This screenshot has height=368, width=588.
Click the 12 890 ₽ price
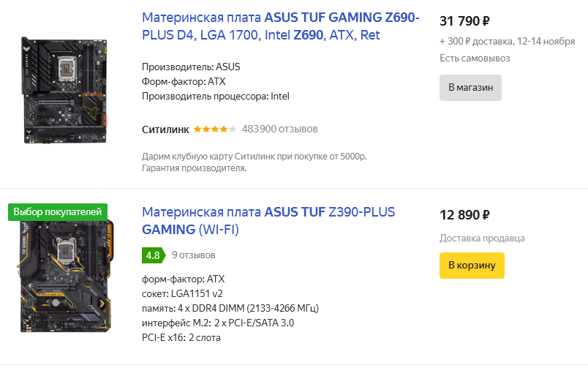(x=464, y=215)
